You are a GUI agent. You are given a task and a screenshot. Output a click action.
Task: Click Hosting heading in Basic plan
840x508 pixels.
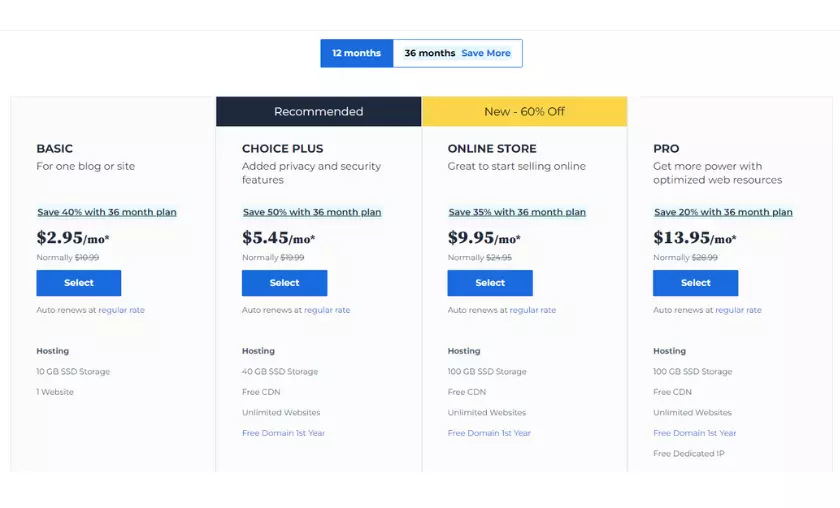52,351
